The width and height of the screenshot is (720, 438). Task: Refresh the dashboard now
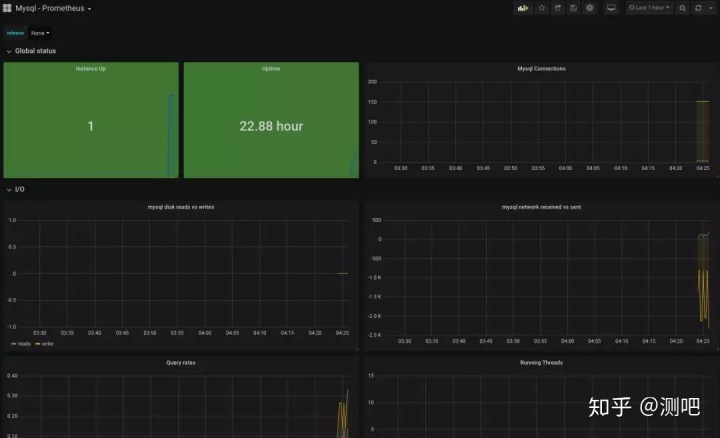(x=698, y=8)
